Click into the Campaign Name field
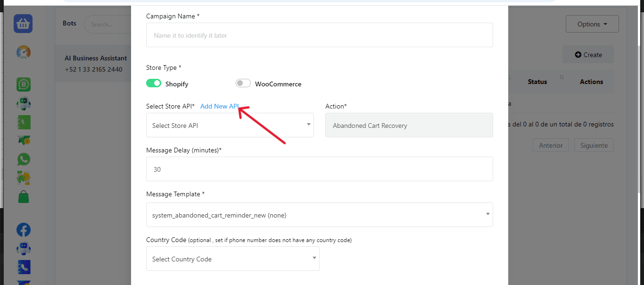The width and height of the screenshot is (644, 285). point(320,35)
